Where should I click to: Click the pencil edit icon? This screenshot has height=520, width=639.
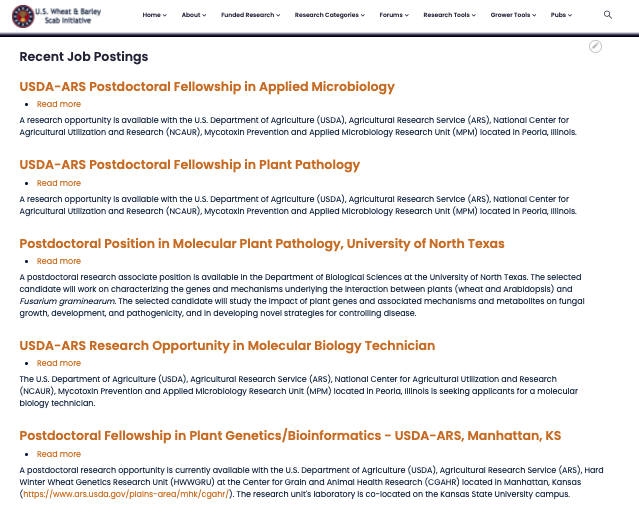[x=595, y=46]
